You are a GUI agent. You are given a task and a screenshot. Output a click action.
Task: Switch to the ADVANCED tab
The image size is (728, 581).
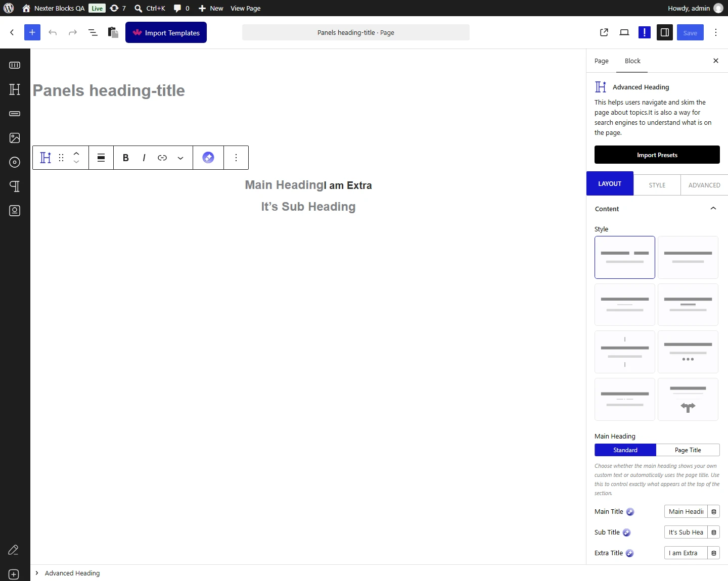(x=704, y=185)
